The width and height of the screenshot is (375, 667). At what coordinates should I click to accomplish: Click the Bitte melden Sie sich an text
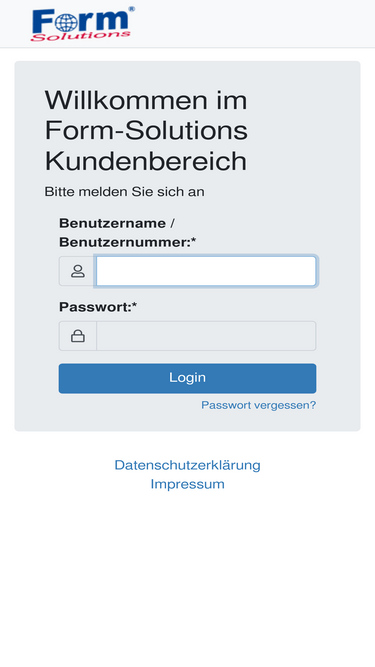[125, 192]
